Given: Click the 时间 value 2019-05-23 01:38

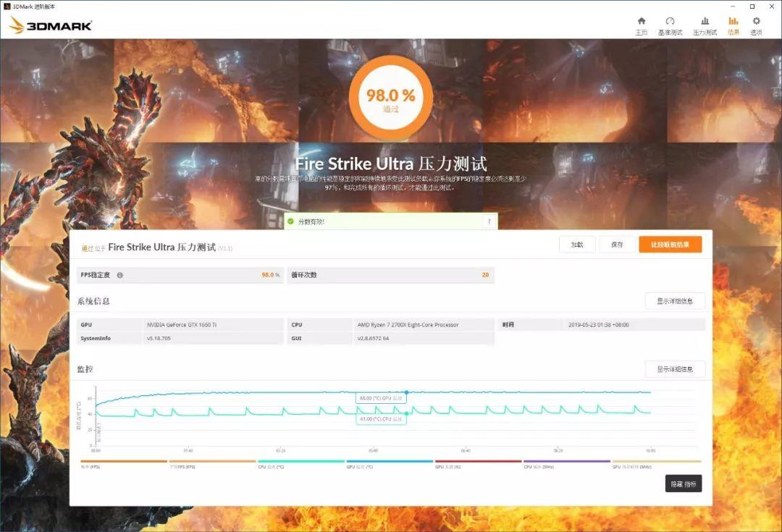Looking at the screenshot, I should 599,325.
